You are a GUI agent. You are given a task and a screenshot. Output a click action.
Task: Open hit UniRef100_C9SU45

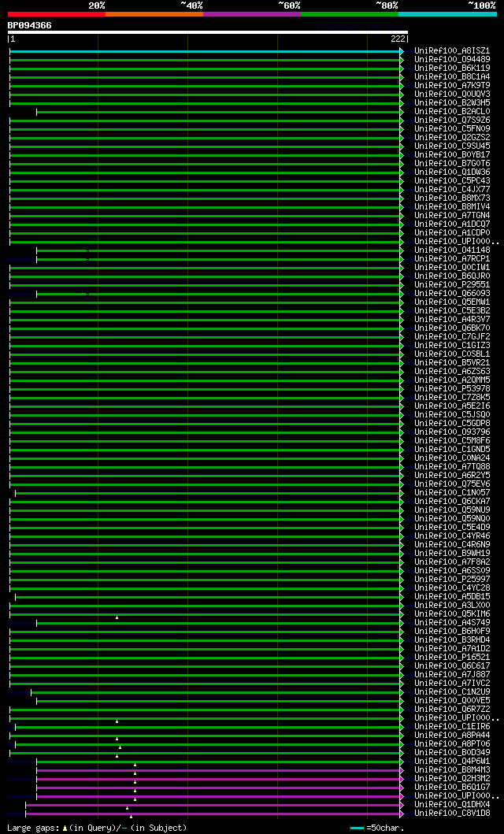click(x=453, y=146)
